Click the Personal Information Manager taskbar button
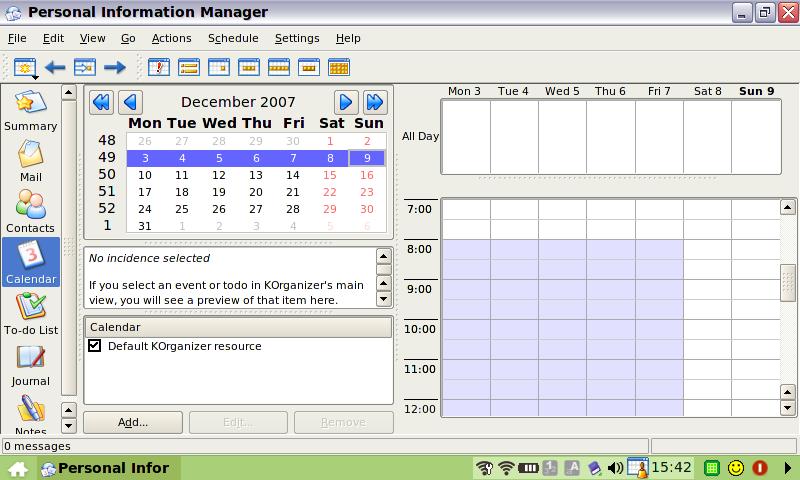The height and width of the screenshot is (480, 800). (106, 467)
